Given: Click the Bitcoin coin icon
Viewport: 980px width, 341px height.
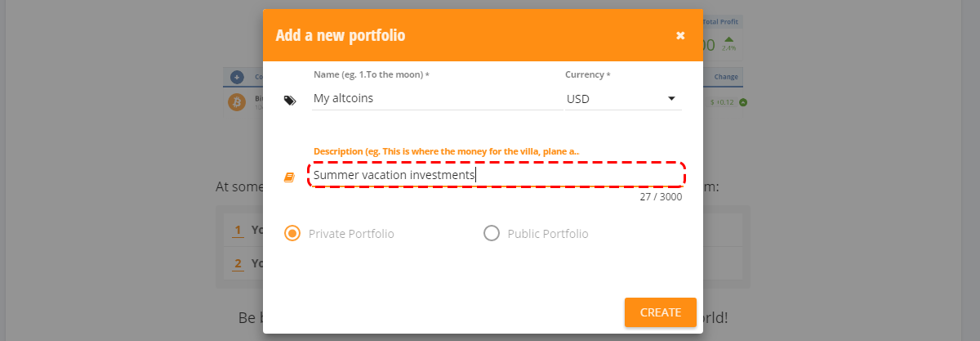Looking at the screenshot, I should click(x=237, y=103).
